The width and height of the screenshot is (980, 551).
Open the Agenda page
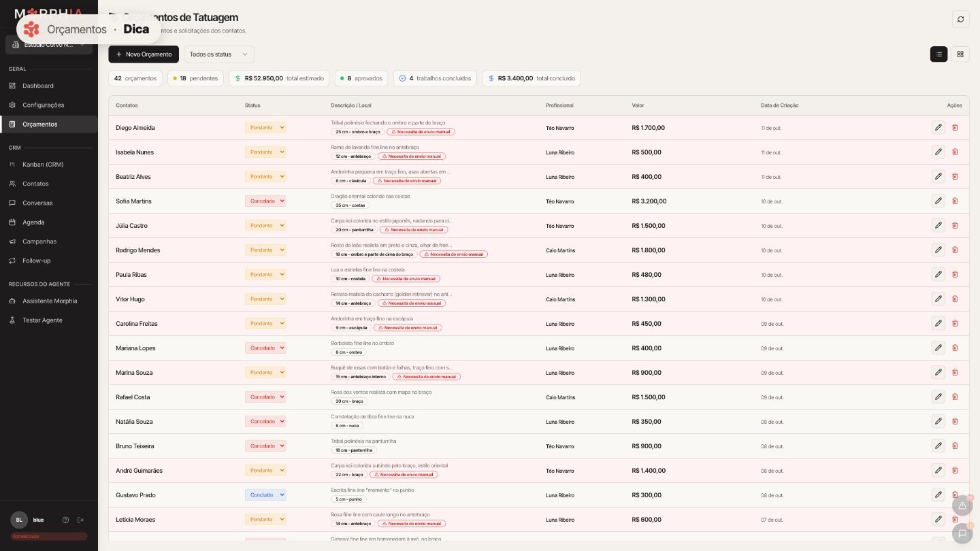49,222
